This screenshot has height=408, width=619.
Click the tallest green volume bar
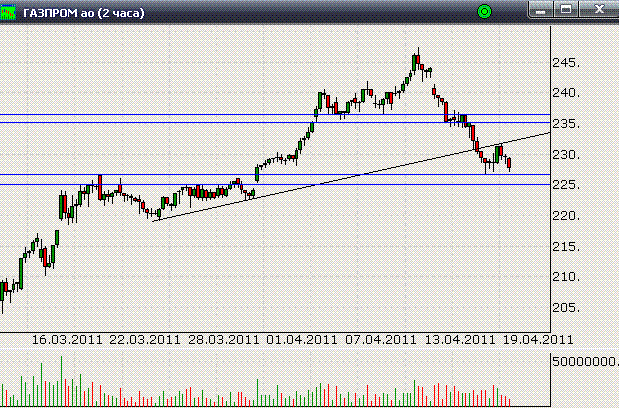61,381
